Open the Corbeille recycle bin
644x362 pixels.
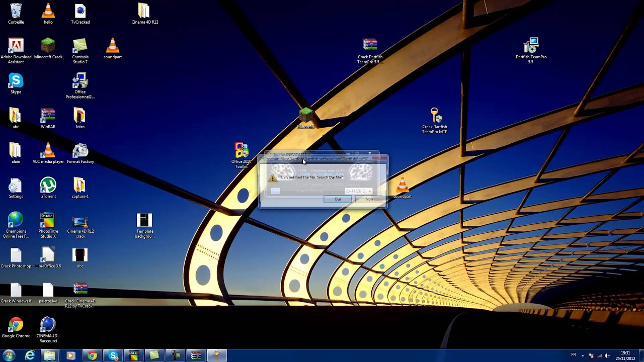point(16,14)
